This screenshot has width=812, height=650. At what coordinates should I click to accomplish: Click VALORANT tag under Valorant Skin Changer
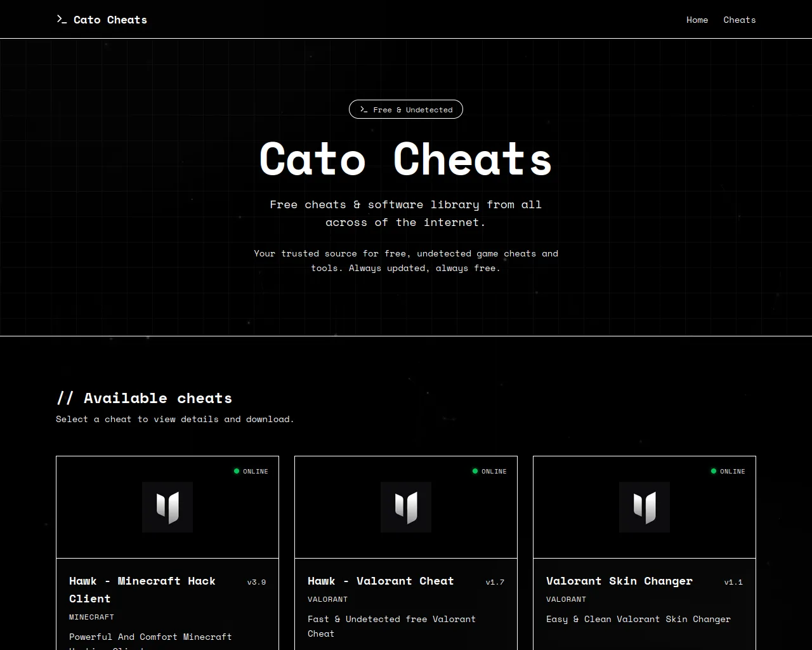tap(566, 599)
